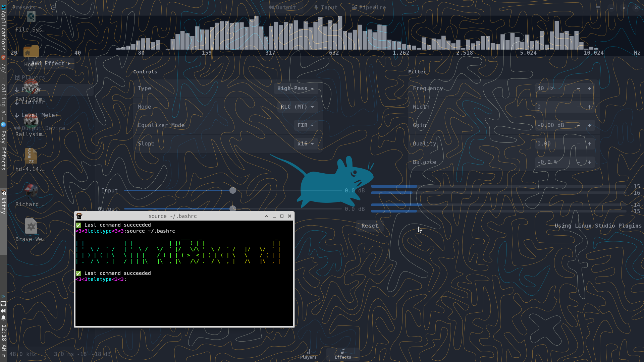Click the EN keyboard layout indicator
Image resolution: width=644 pixels, height=362 pixels.
pos(3,296)
